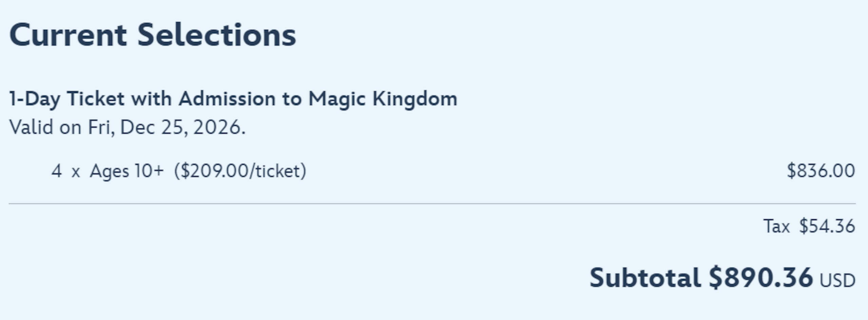This screenshot has width=868, height=320.
Task: Click the word Current in the heading
Action: pyautogui.click(x=68, y=35)
